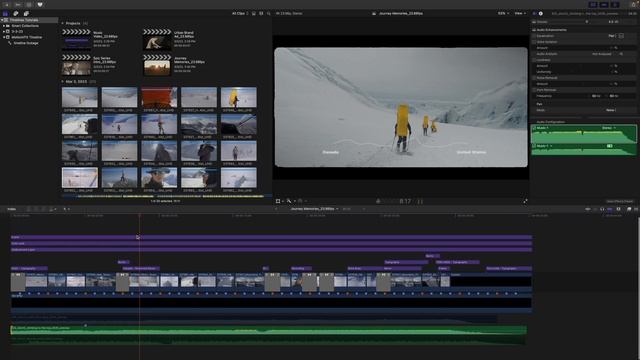Viewport: 640px width, 360px height.
Task: Collapse the Timeline Tutorials library triangle
Action: 2,20
